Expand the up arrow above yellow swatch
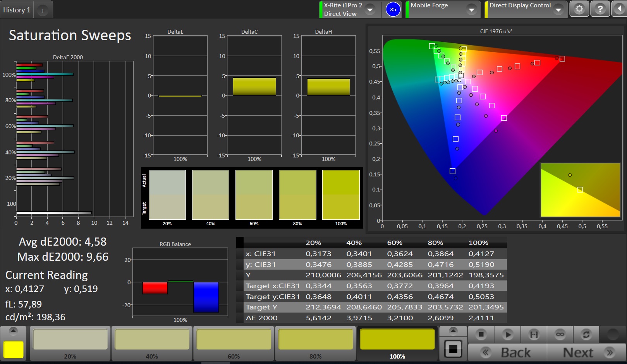 (13, 330)
